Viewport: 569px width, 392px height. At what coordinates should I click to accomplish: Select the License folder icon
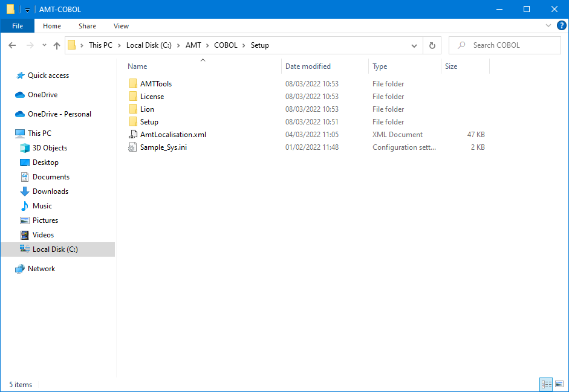pyautogui.click(x=133, y=97)
